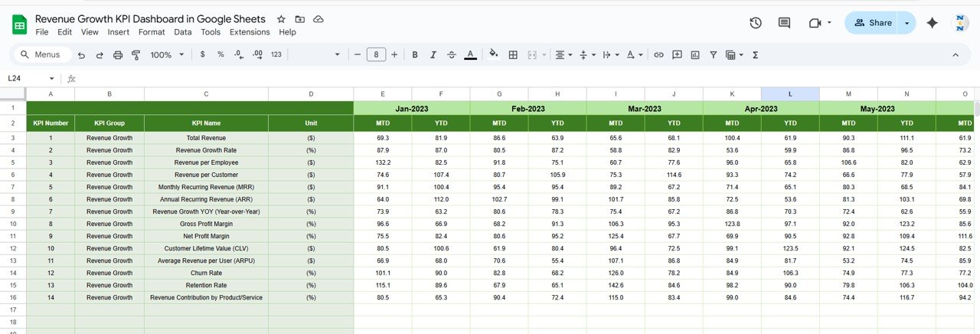980x334 pixels.
Task: Open the borders menu
Action: coord(513,55)
